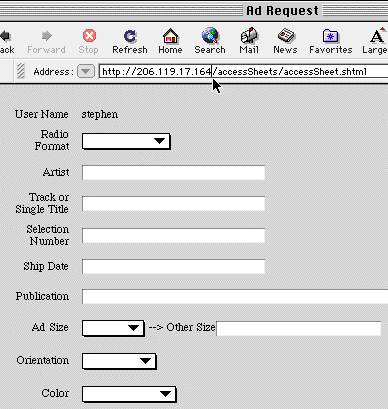This screenshot has height=409, width=388.
Task: Focus the Publication text field
Action: point(235,297)
